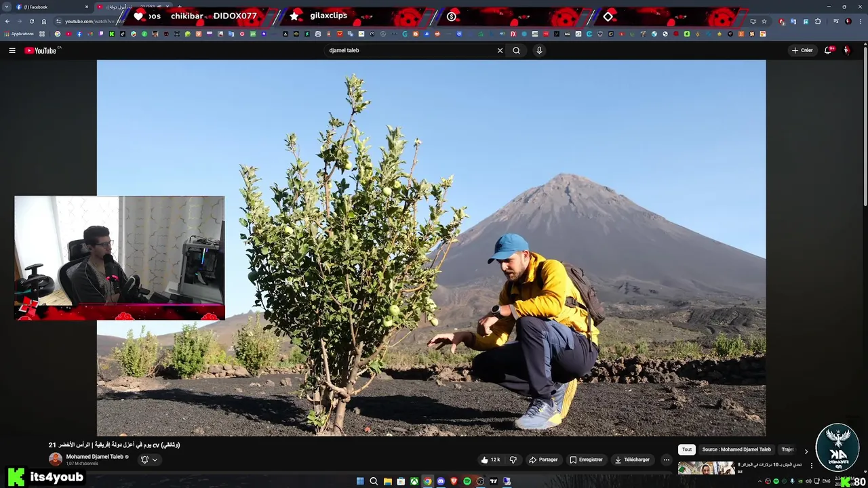
Task: Open the YouTube account avatar menu
Action: (847, 50)
